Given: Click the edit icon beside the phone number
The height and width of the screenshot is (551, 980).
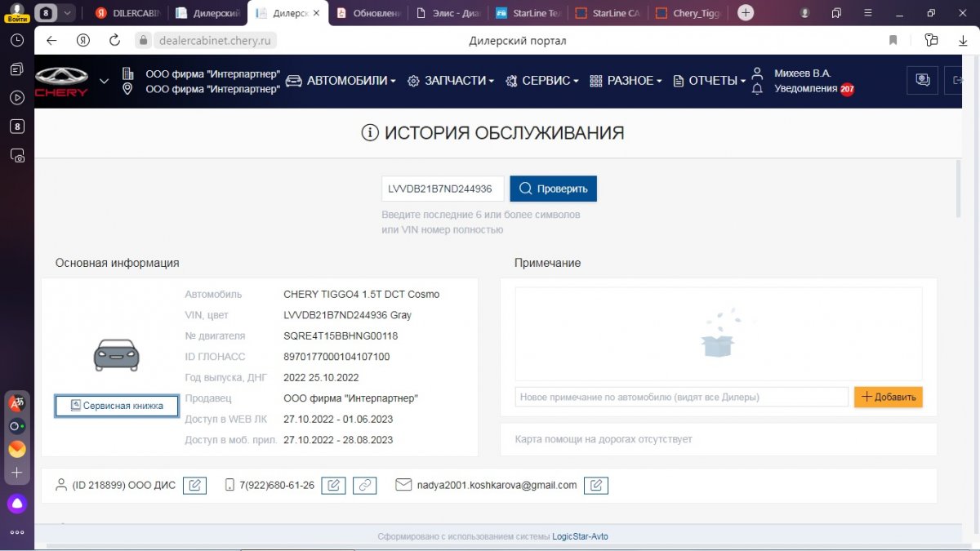Looking at the screenshot, I should pos(333,485).
